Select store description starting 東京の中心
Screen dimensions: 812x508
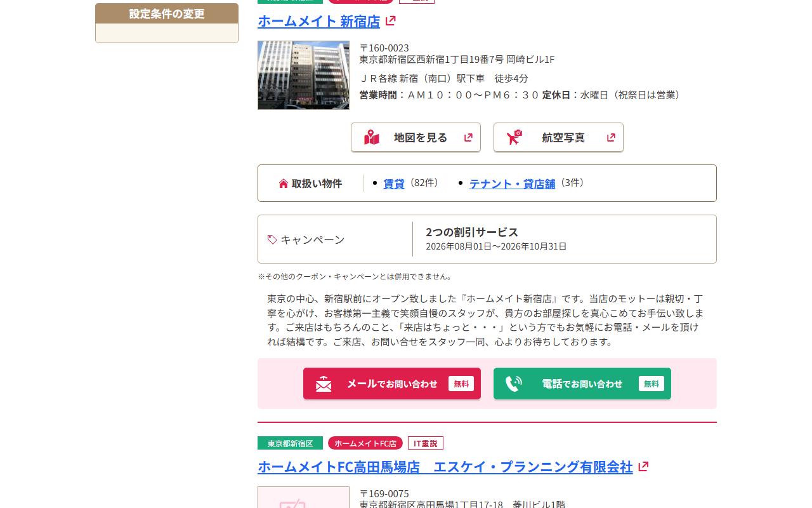click(485, 320)
